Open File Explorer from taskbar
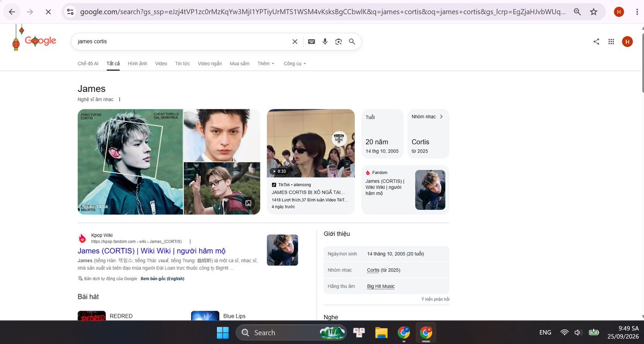 381,333
